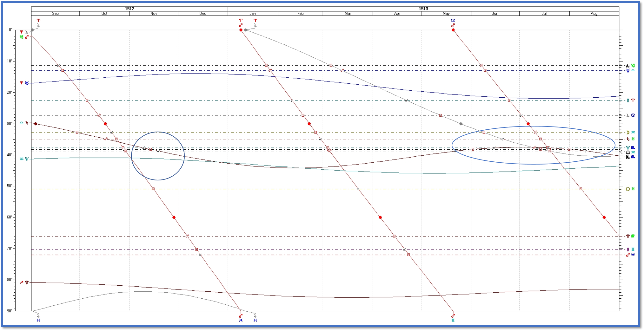Click the red Mars ingress dot at 0° in January
The image size is (644, 331).
click(x=241, y=30)
